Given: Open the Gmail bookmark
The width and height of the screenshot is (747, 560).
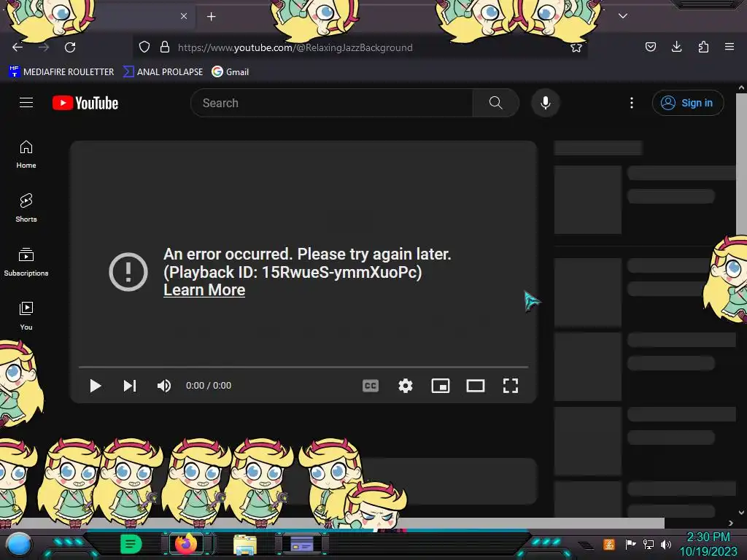Looking at the screenshot, I should (231, 72).
